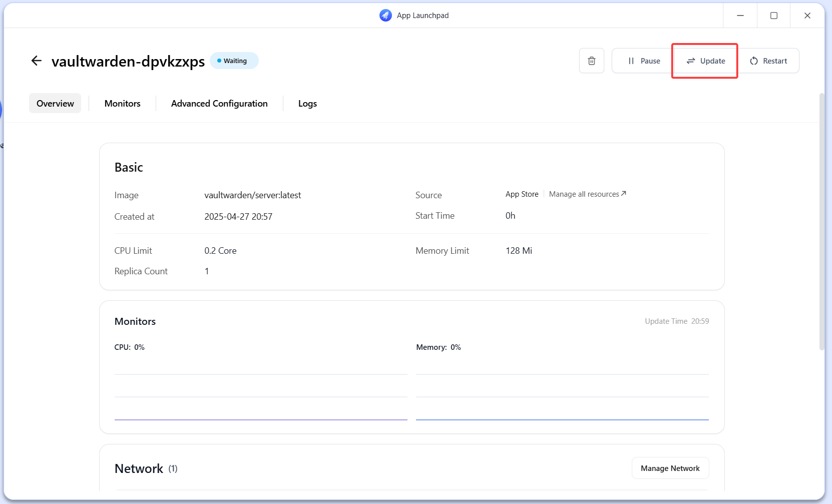Image resolution: width=832 pixels, height=504 pixels.
Task: Click the app name vaultwarden-dpvkzxps
Action: point(128,61)
